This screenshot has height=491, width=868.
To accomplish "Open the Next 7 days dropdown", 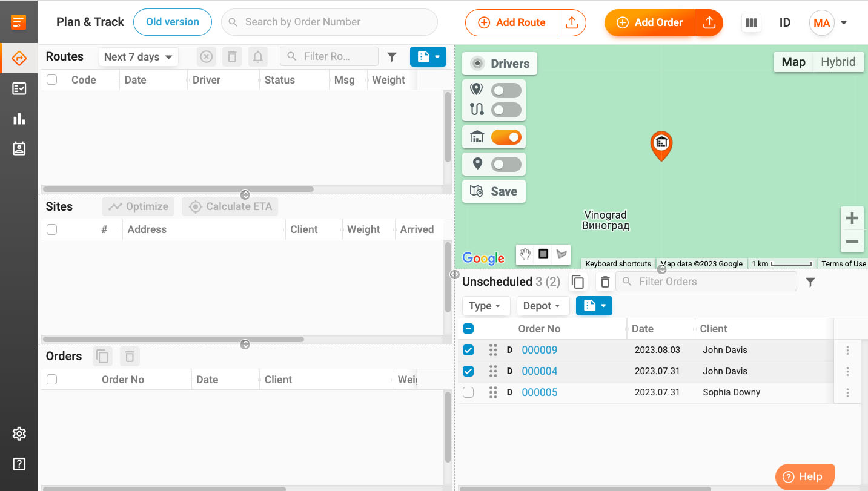I will [x=138, y=56].
